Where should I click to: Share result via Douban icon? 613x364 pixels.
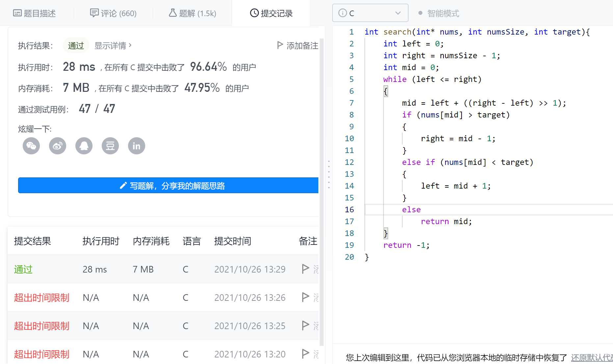tap(110, 146)
